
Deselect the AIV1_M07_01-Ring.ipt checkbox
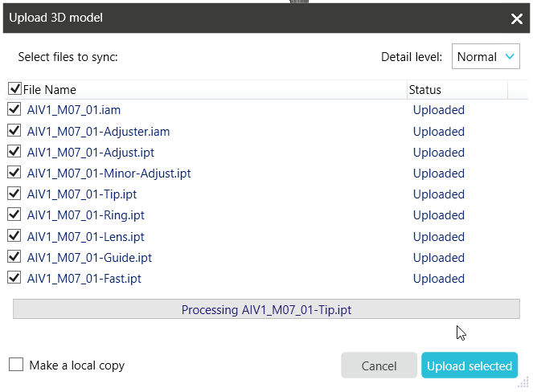point(14,214)
